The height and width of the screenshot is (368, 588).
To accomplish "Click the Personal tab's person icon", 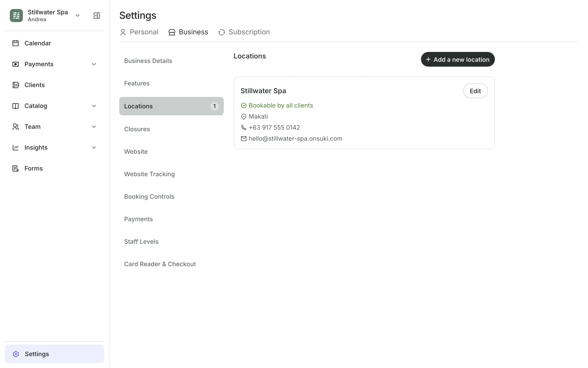I will (x=123, y=32).
